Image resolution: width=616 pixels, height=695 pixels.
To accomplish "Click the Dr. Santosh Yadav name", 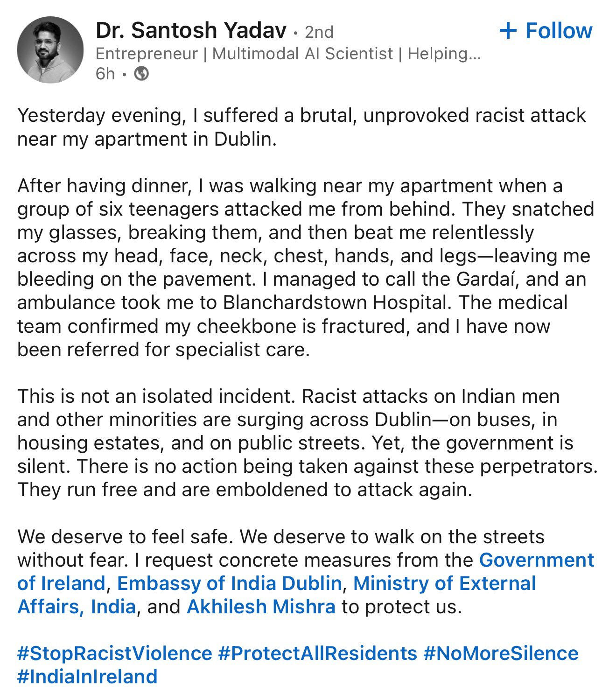I will 191,31.
